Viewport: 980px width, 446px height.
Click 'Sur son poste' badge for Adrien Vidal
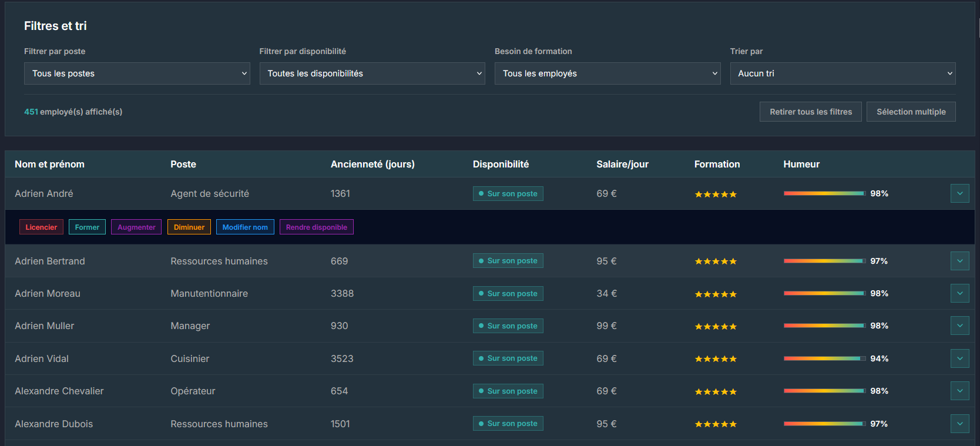(x=508, y=358)
